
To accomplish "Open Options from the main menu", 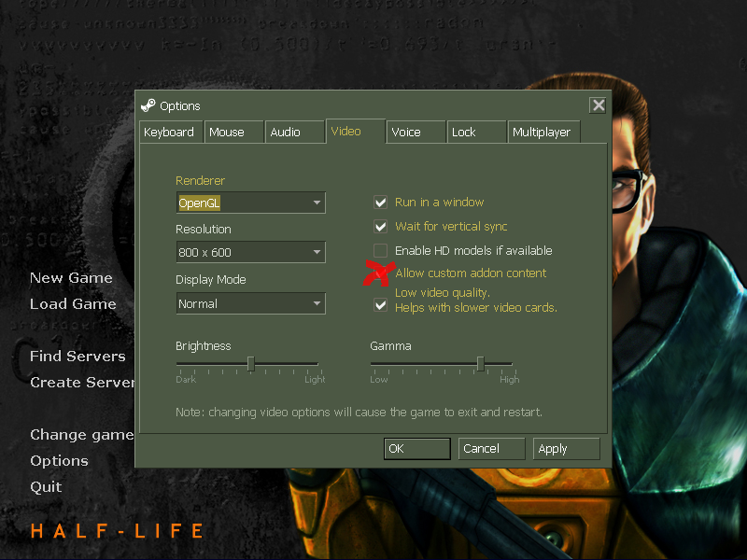I will [x=59, y=461].
